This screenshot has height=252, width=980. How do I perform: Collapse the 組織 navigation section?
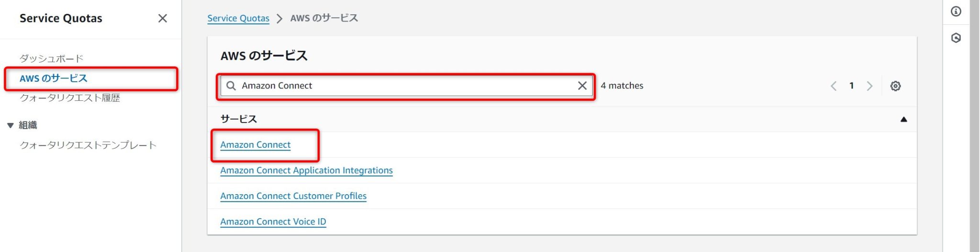click(11, 125)
